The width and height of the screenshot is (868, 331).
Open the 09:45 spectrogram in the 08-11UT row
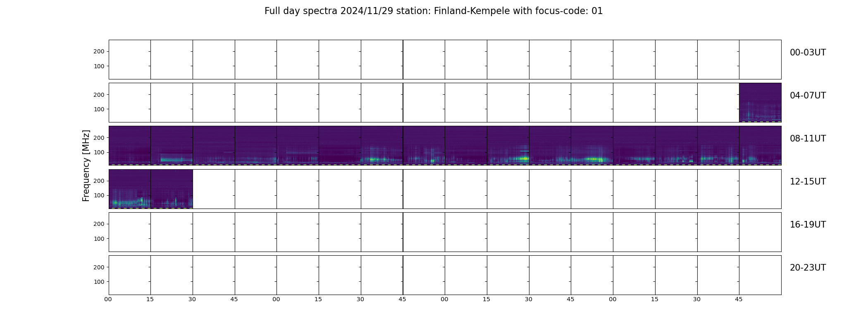coord(424,146)
